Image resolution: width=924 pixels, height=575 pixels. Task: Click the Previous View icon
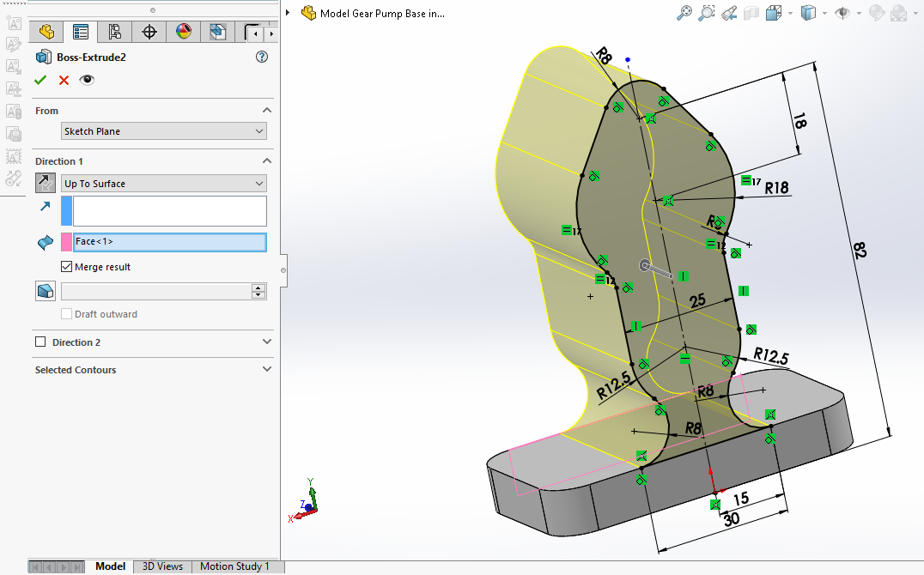point(729,13)
